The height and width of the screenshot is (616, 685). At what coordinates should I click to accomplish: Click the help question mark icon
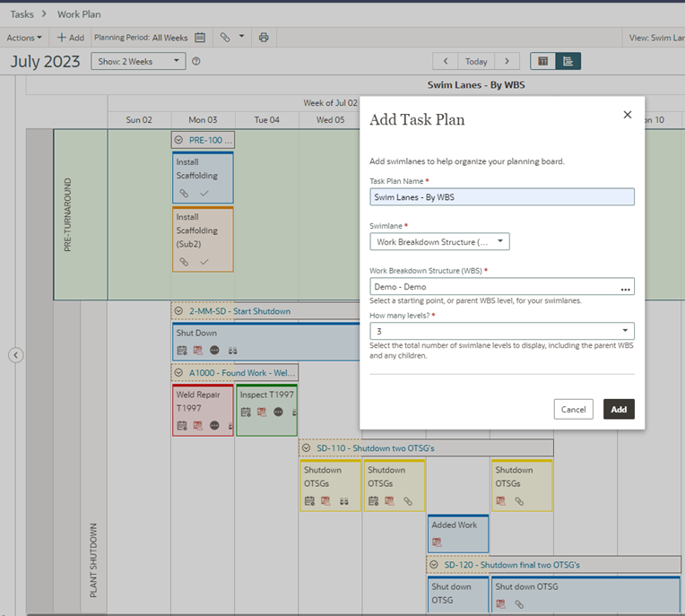(x=196, y=62)
